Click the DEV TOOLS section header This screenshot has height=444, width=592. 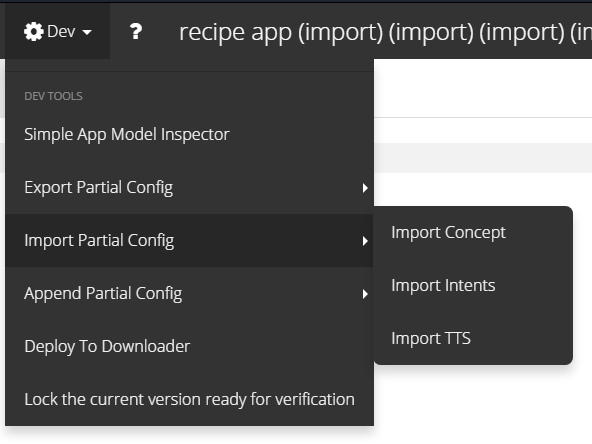tap(53, 96)
